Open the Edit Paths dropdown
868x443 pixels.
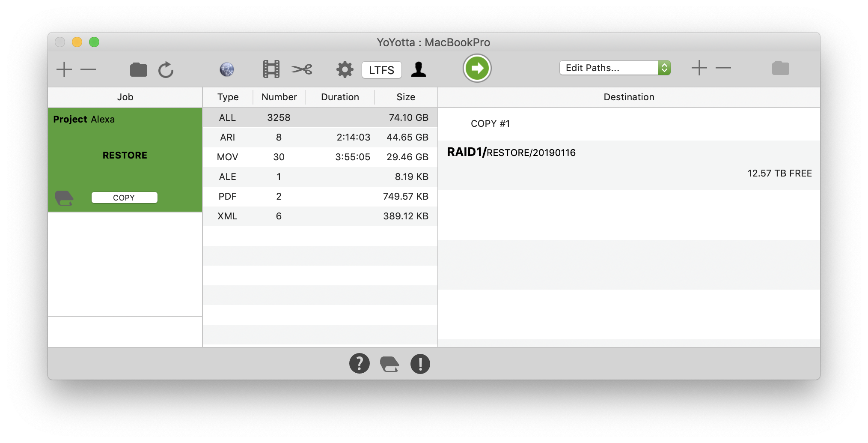pos(615,68)
